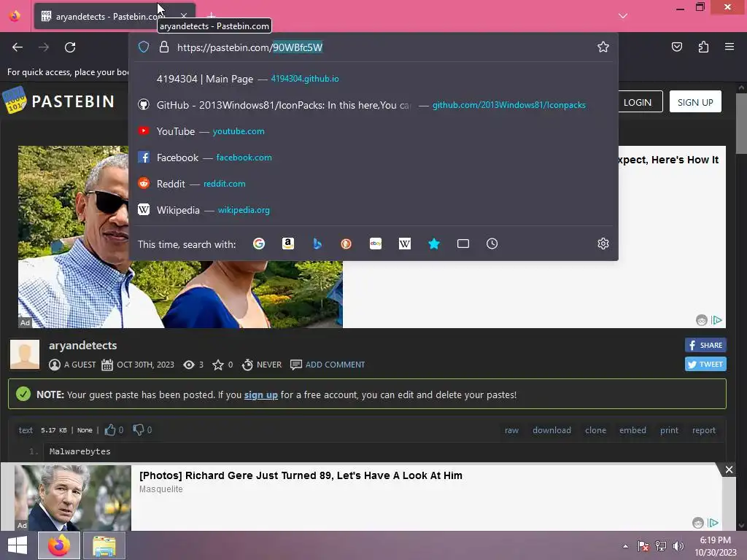Choose the 4194304 | Main Page suggestion
Viewport: 747px width, 560px height.
[373, 79]
